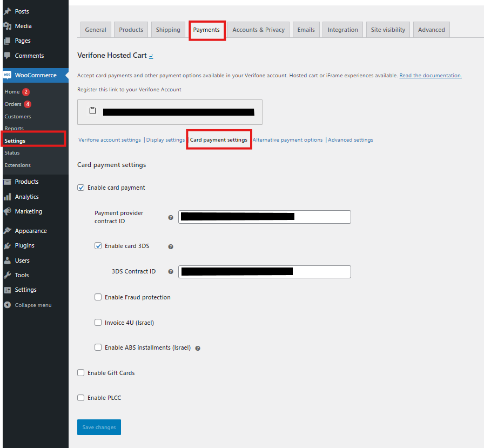The image size is (484, 448).
Task: Open Verifone account settings link
Action: pos(110,140)
